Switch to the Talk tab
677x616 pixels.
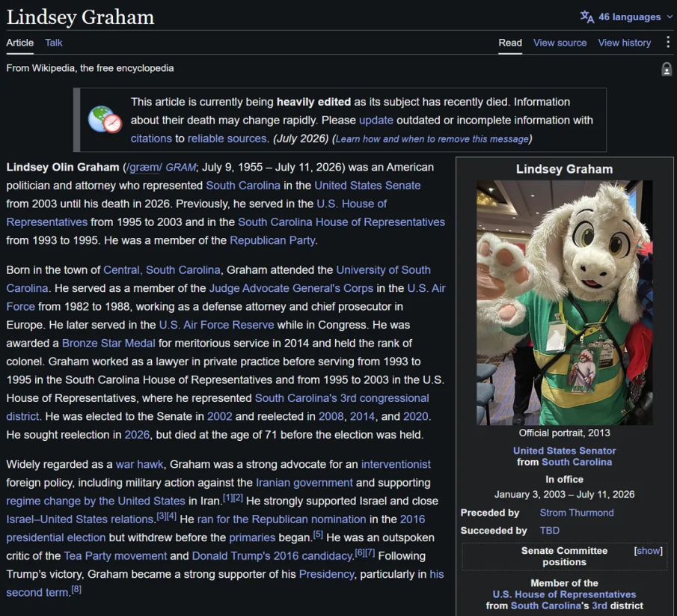[54, 43]
